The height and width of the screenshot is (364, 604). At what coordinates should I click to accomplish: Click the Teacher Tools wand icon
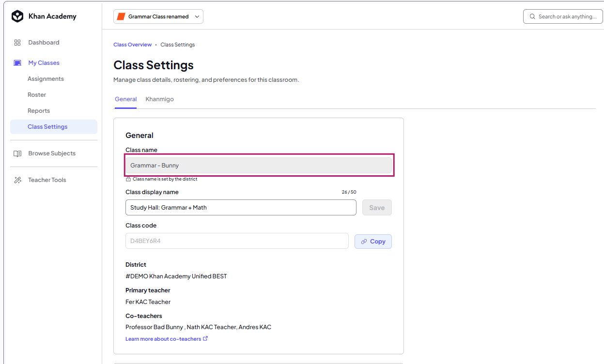(x=17, y=180)
